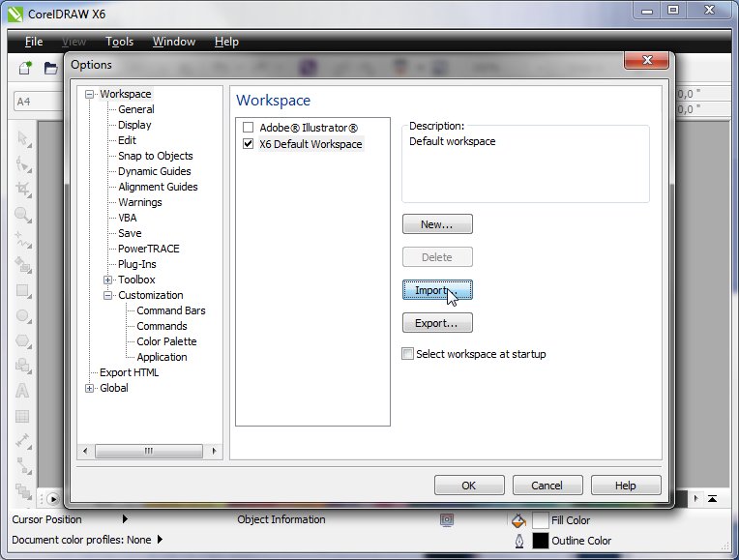Select the Rectangle tool in the toolbox

click(x=22, y=290)
